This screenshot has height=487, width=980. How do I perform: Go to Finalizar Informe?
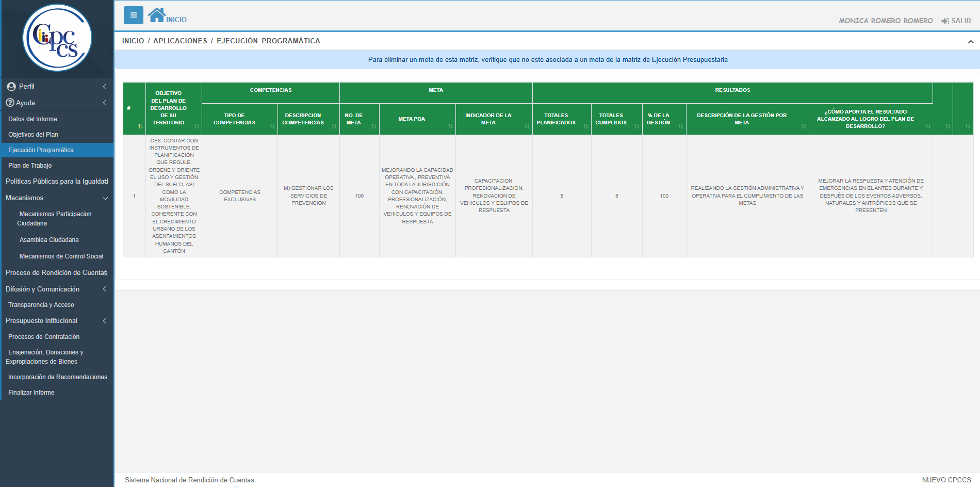(x=31, y=393)
